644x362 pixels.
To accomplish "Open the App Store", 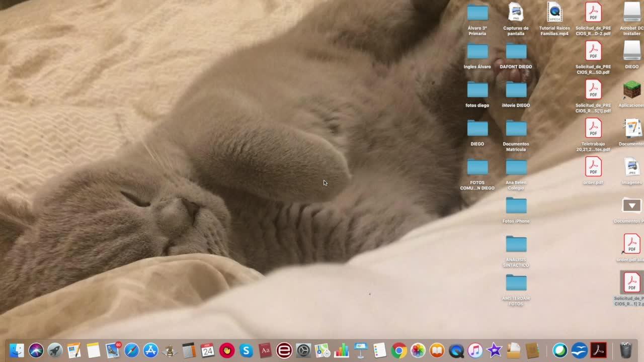I will pyautogui.click(x=150, y=350).
